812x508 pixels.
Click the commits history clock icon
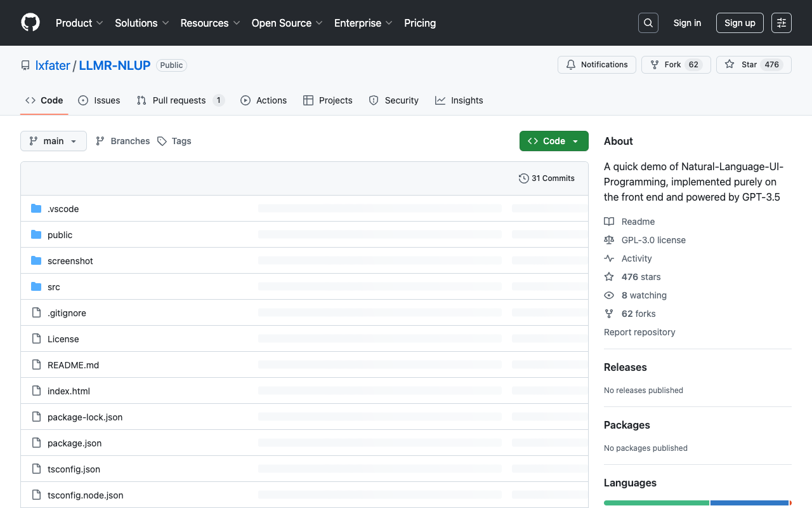coord(523,178)
